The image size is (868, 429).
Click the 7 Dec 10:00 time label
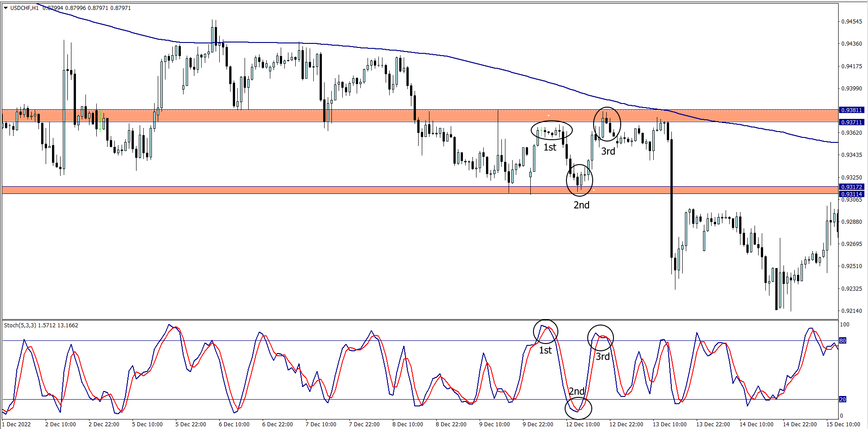point(321,424)
